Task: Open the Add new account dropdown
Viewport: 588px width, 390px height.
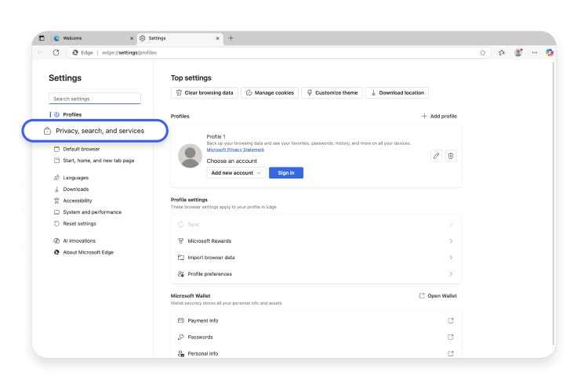Action: pos(236,172)
